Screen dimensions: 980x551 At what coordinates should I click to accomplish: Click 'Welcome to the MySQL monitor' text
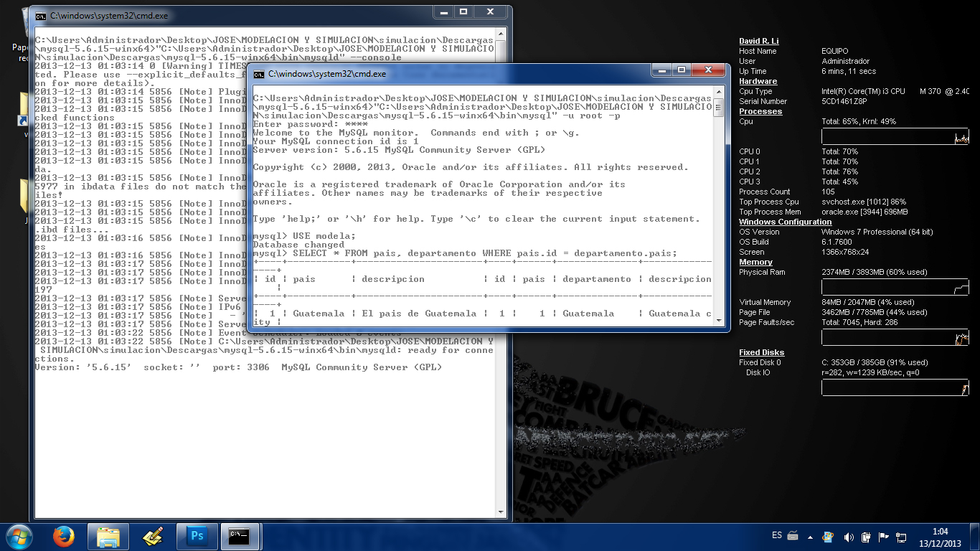pos(336,133)
